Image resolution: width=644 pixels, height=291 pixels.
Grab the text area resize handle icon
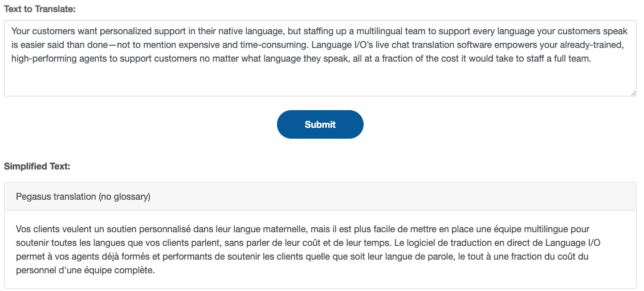click(633, 93)
